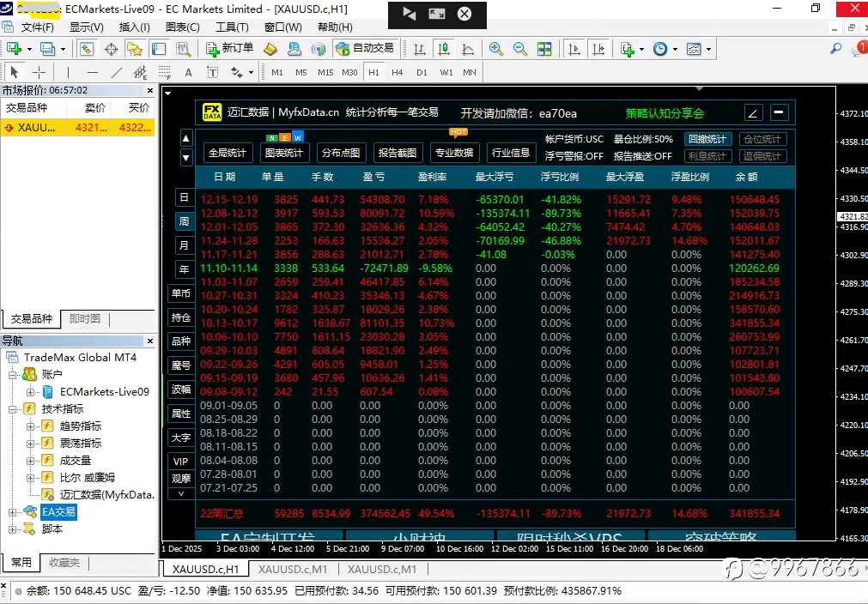Screen dimensions: 868x604
Task: Switch chart to candlestick mode
Action: pos(443,49)
